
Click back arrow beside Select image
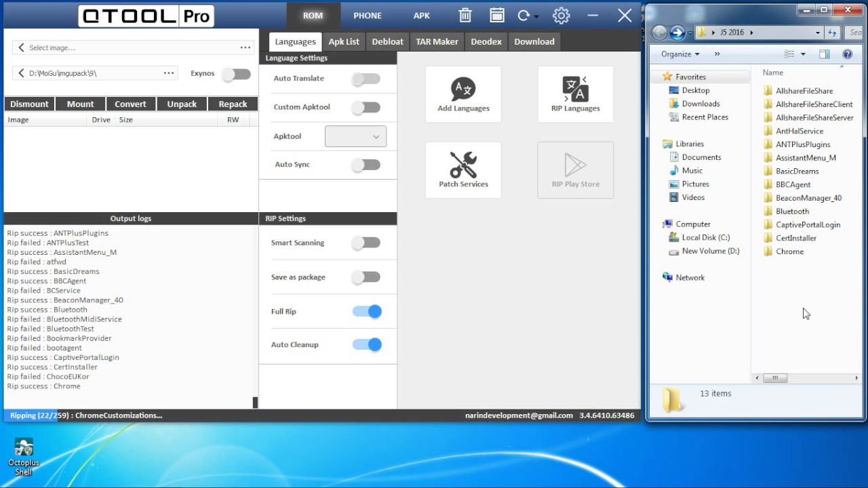[x=21, y=47]
